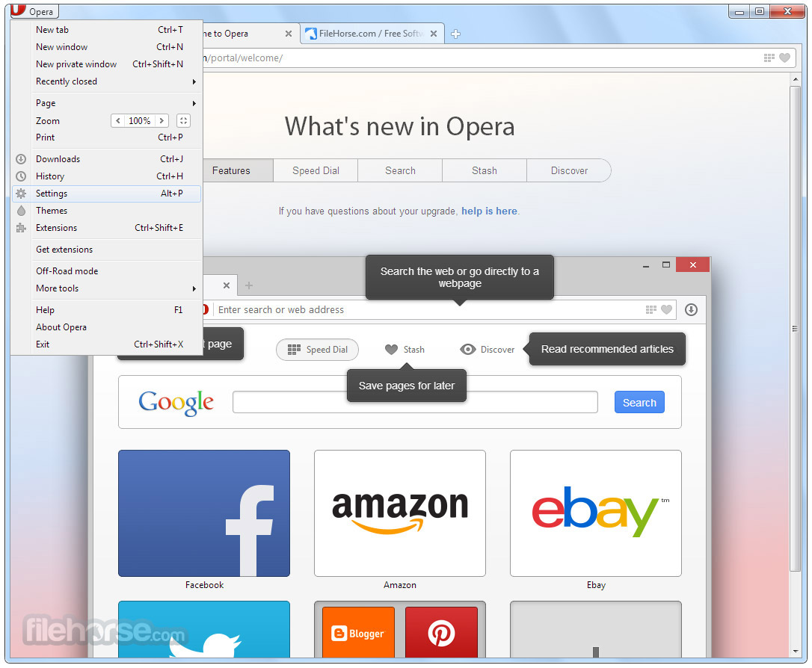The image size is (812, 668).
Task: Click the vertical scrollbar up arrow
Action: coord(796,79)
